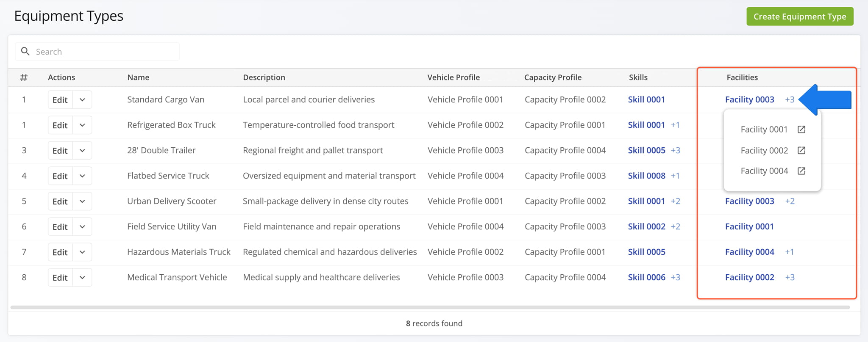Open Facility 0002 external link icon in popup
Viewport: 868px width, 342px height.
(801, 150)
